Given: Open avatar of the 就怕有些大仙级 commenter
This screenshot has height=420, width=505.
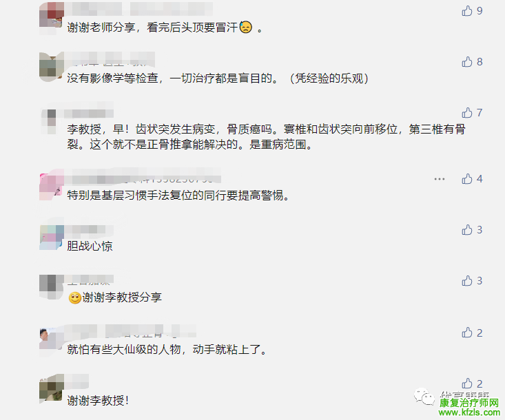Looking at the screenshot, I should [x=51, y=339].
